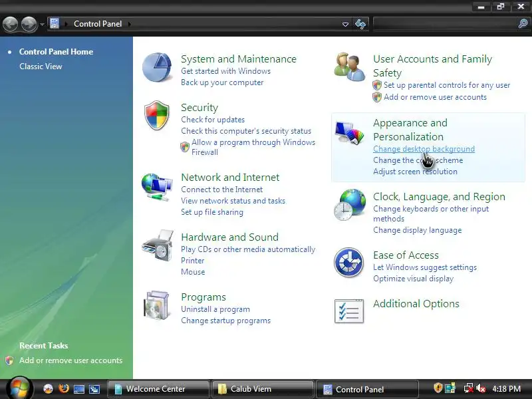This screenshot has height=399, width=532.
Task: Click the Security shield icon
Action: 157,115
